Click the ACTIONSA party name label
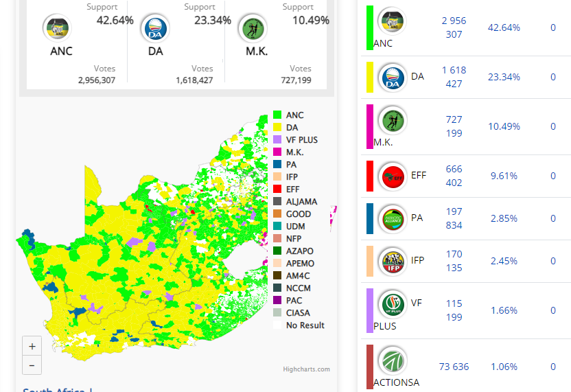The image size is (571, 392). [x=396, y=382]
